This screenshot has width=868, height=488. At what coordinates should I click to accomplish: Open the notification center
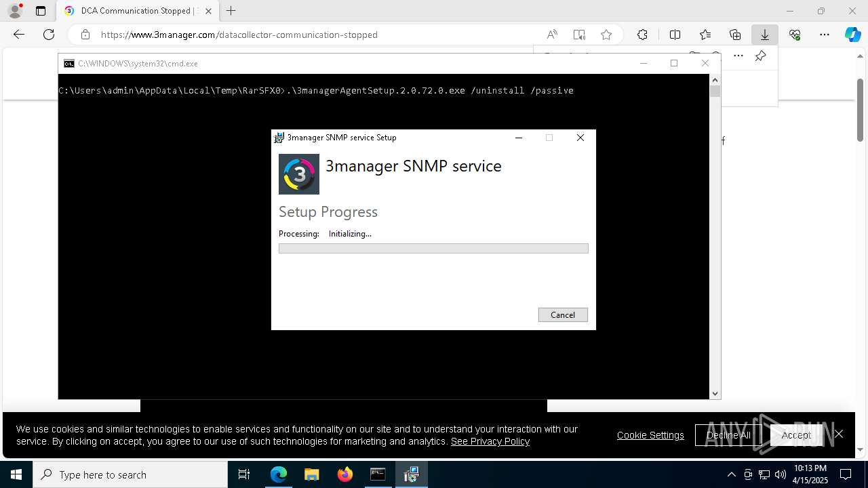(846, 474)
